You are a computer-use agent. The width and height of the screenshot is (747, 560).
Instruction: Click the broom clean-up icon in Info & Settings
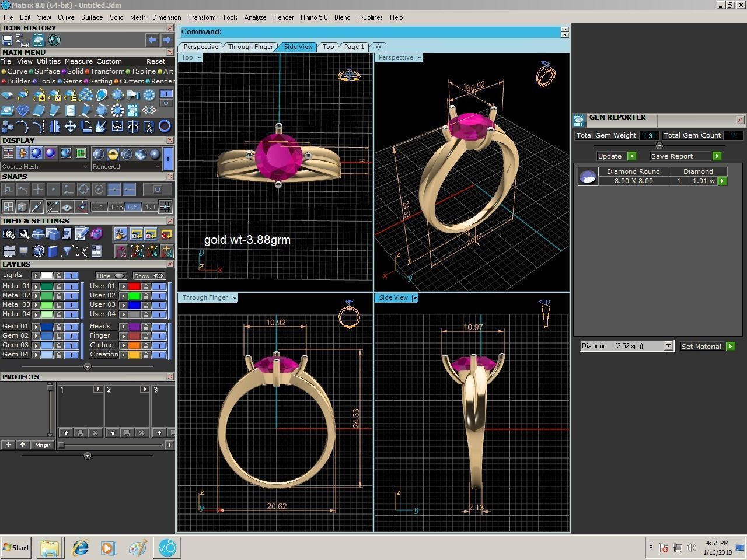[120, 235]
